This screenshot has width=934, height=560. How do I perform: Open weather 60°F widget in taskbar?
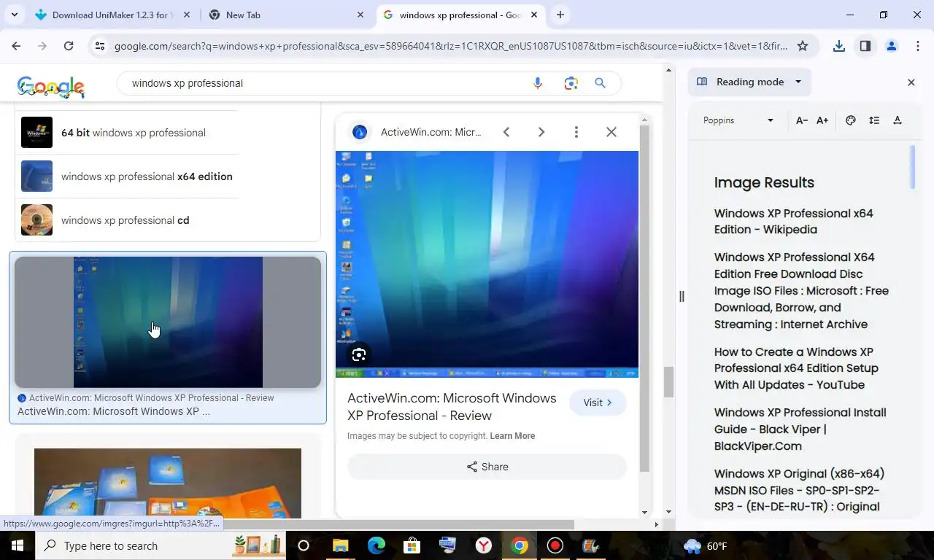point(705,545)
